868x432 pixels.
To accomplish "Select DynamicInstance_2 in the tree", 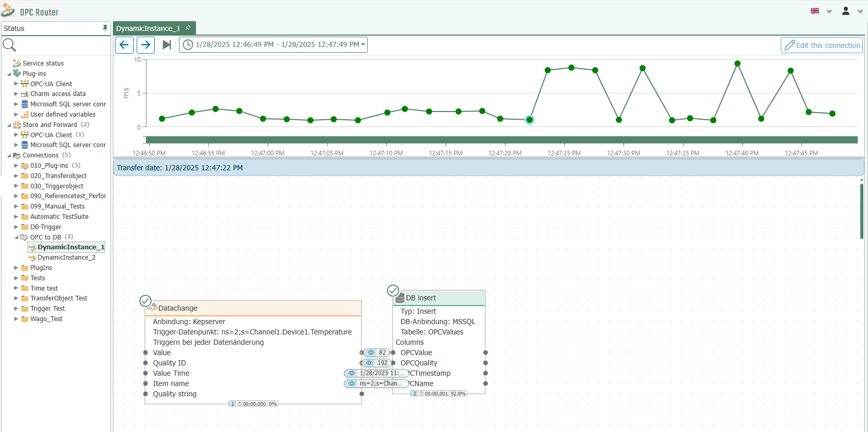I will click(67, 258).
